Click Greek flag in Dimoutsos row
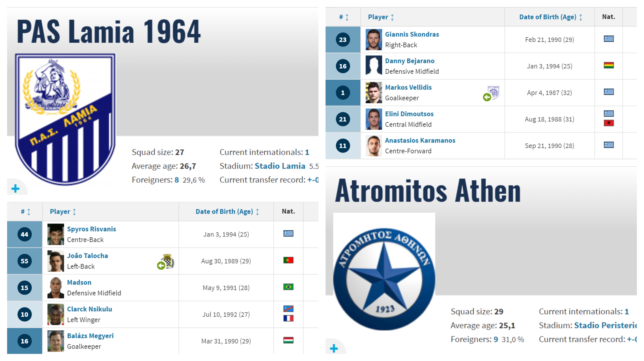Screen dimensions: 644x361 tap(609, 113)
